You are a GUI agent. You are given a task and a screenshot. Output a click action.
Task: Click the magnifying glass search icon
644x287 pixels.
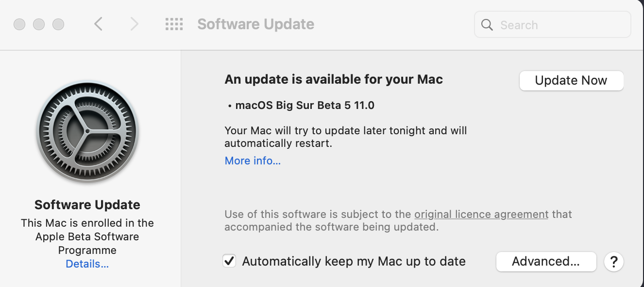point(487,25)
